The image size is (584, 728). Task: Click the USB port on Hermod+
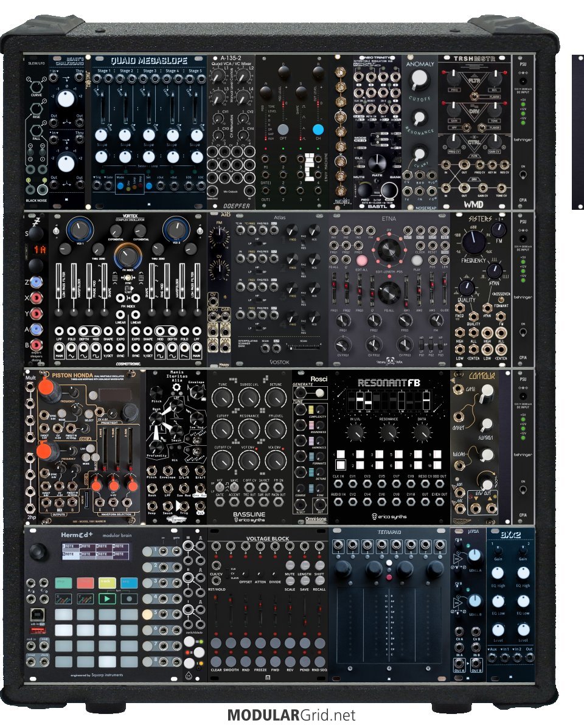pos(38,615)
